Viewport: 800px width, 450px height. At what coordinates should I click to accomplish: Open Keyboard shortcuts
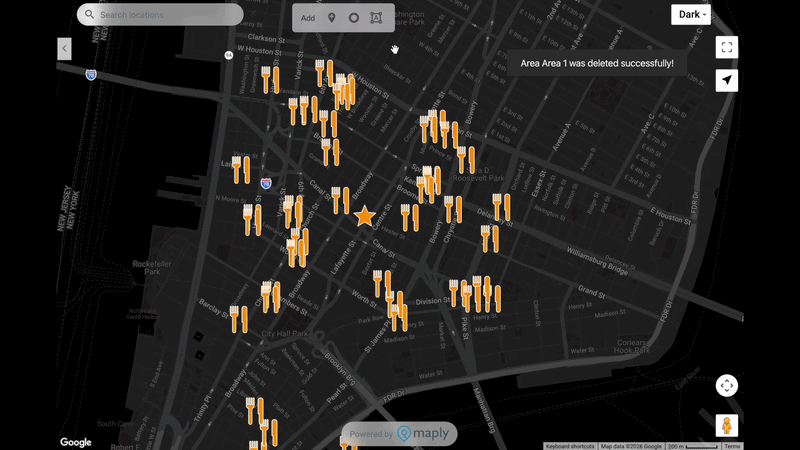tap(570, 446)
